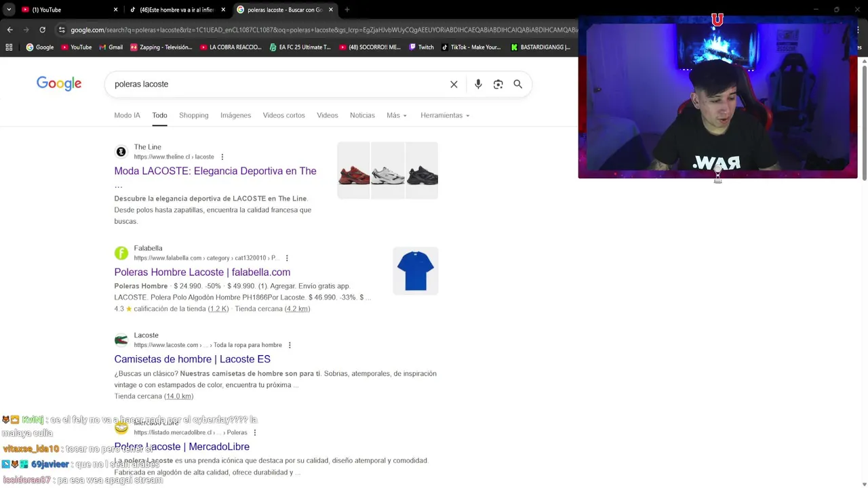Clear the search box with the X icon
Screen dimensions: 868x488
point(454,84)
